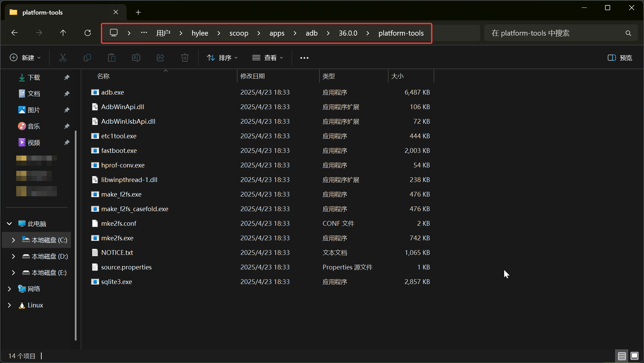The image size is (644, 363).
Task: Open a new tab with plus button
Action: pos(138,12)
